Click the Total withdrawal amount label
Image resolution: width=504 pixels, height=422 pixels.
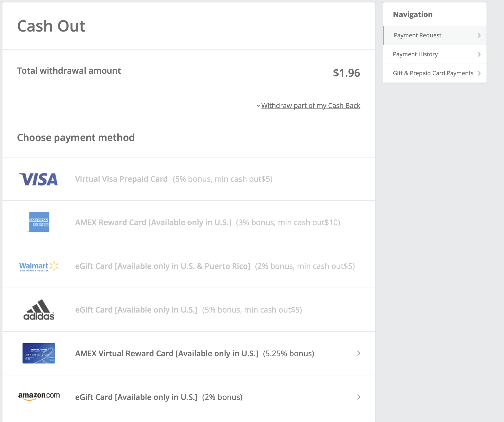69,71
